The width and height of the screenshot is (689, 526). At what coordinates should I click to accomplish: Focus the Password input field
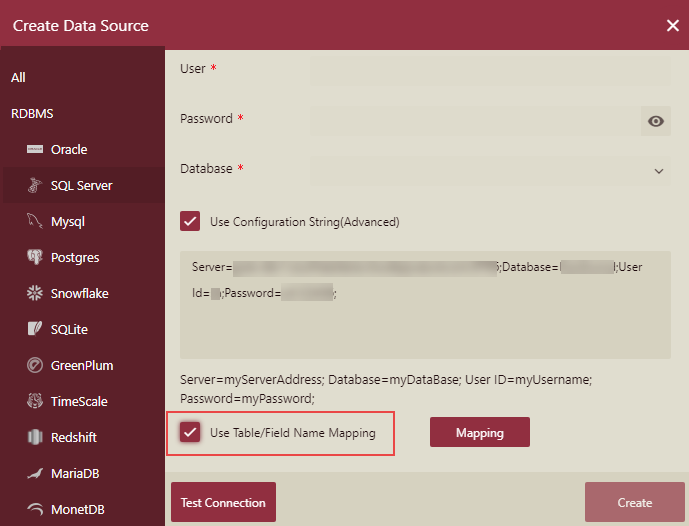(x=475, y=121)
